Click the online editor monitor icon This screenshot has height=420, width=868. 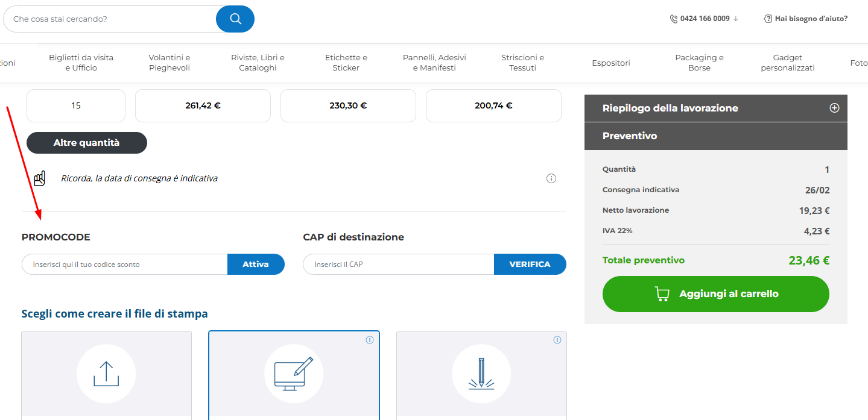294,374
